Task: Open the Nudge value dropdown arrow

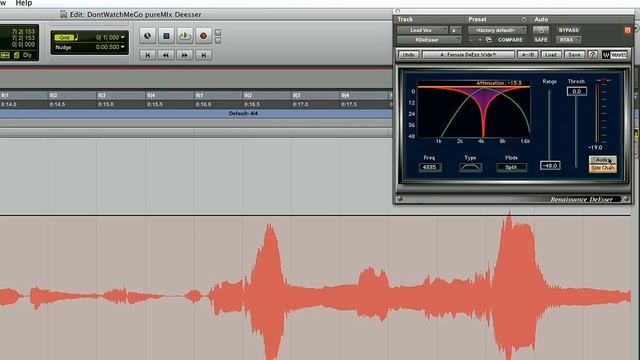Action: coord(122,47)
